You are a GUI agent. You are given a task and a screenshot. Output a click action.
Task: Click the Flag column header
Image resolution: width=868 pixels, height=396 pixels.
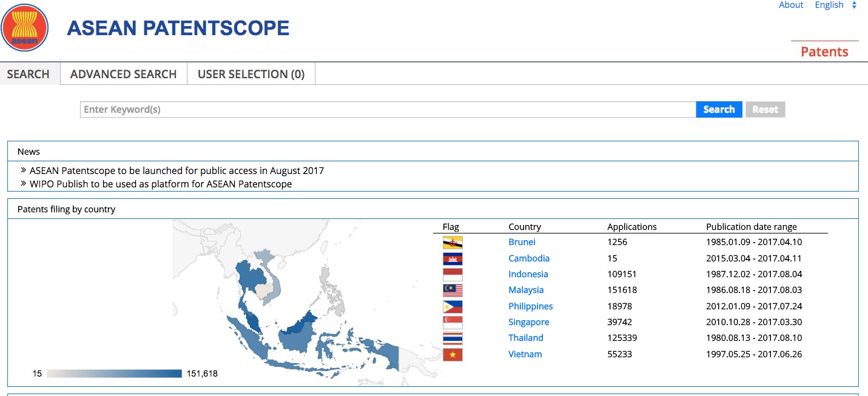[451, 227]
